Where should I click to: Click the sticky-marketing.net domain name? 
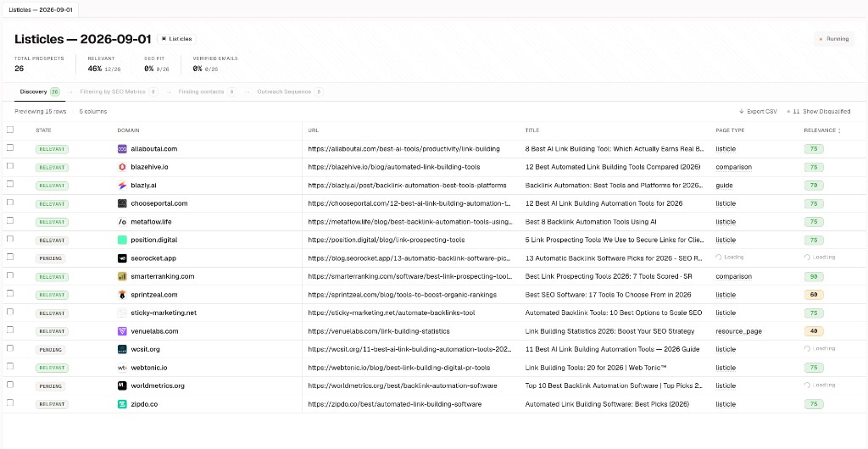coord(164,313)
